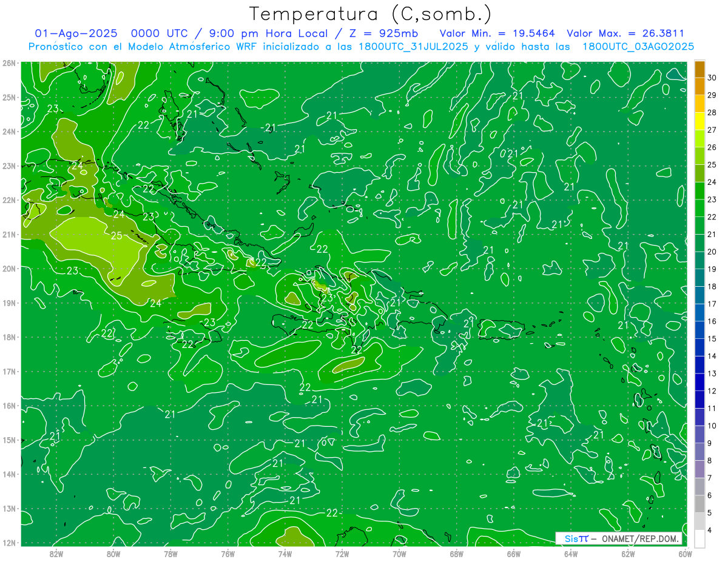Screen dimensions: 728x562
Task: Click legend scale value 18
Action: (x=712, y=287)
